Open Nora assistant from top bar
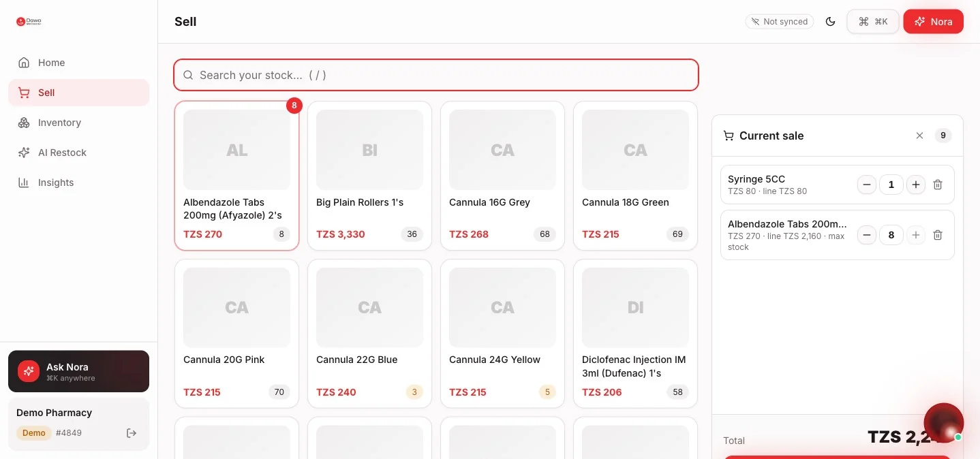This screenshot has height=459, width=980. click(933, 22)
